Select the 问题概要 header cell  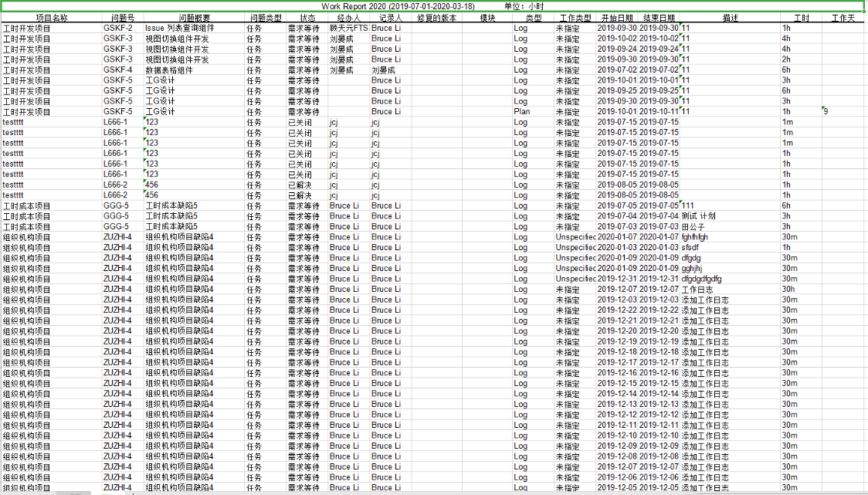194,17
